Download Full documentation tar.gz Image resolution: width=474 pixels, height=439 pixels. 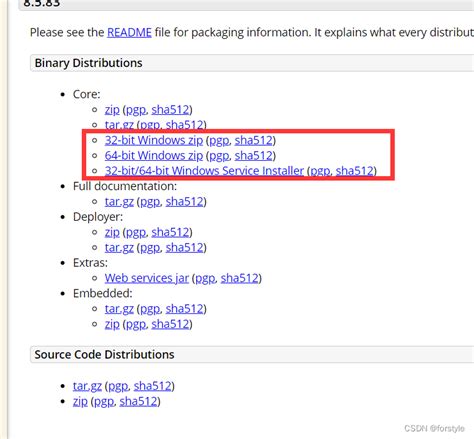(119, 202)
